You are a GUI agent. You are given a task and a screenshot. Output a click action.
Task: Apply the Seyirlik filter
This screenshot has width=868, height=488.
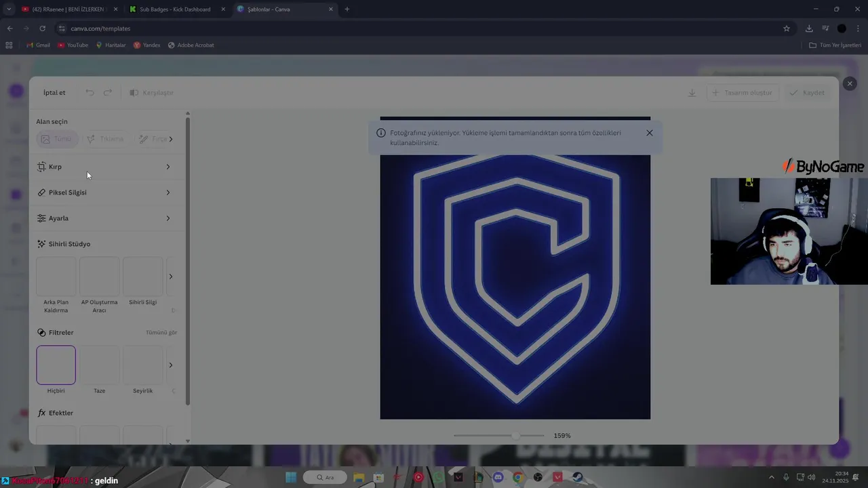click(142, 365)
